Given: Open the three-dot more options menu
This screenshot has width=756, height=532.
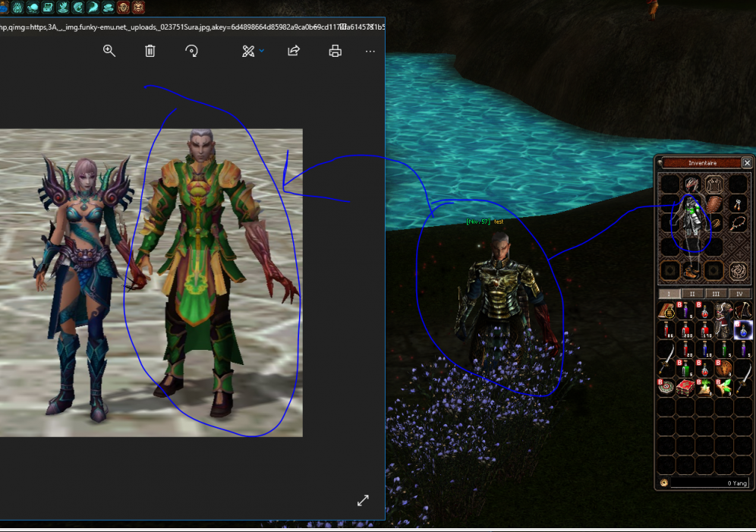Looking at the screenshot, I should 370,51.
